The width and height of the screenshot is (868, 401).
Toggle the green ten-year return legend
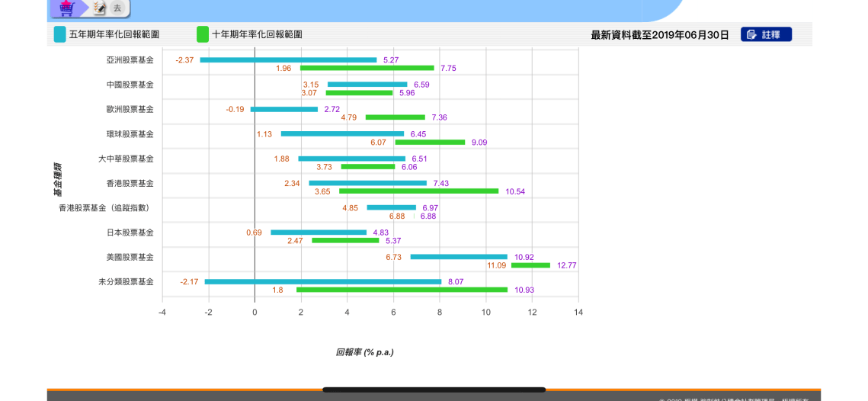click(x=203, y=34)
